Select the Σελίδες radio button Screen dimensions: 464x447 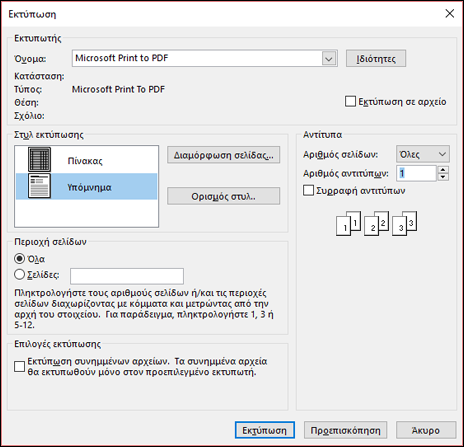tap(20, 275)
